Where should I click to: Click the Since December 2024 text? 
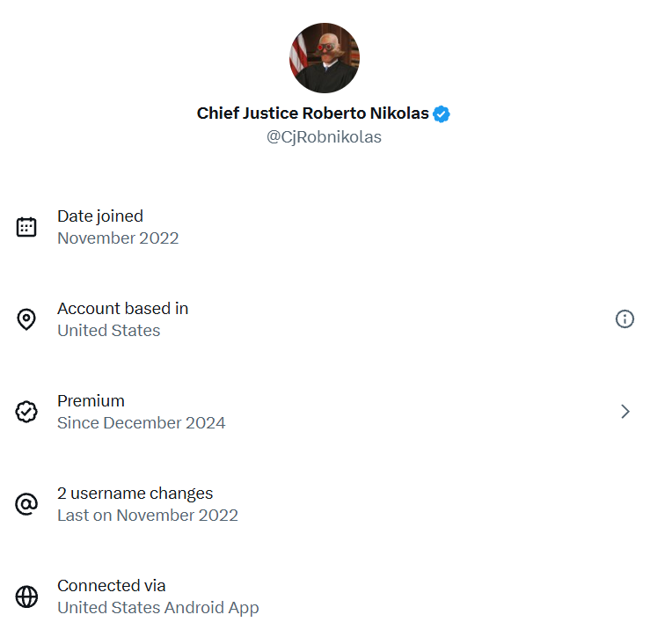click(x=142, y=423)
